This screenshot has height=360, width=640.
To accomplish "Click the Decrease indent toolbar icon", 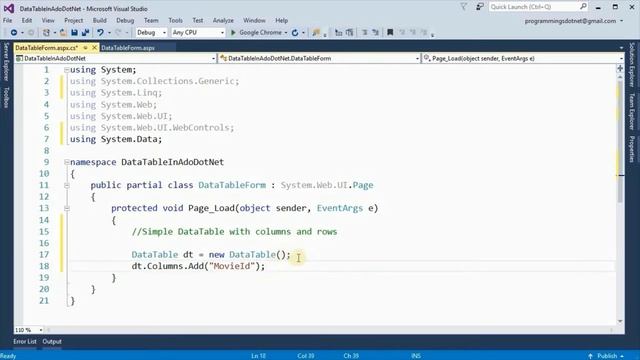I will (364, 32).
